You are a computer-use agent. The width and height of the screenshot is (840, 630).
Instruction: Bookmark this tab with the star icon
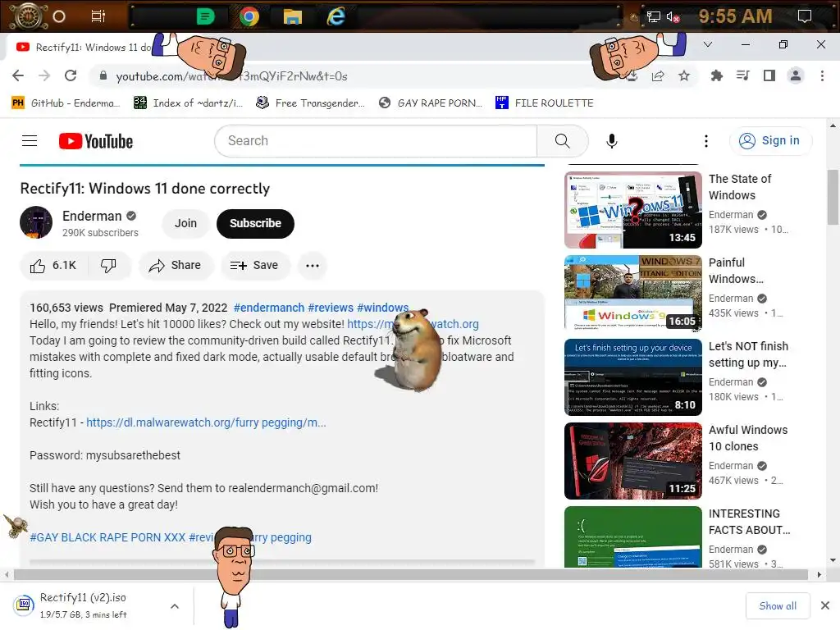tap(684, 76)
